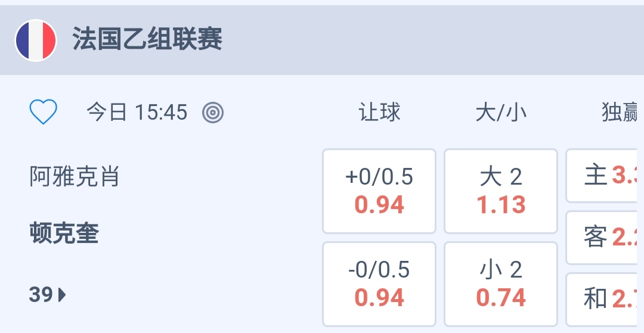644x333 pixels.
Task: Click the French flag icon
Action: point(36,41)
